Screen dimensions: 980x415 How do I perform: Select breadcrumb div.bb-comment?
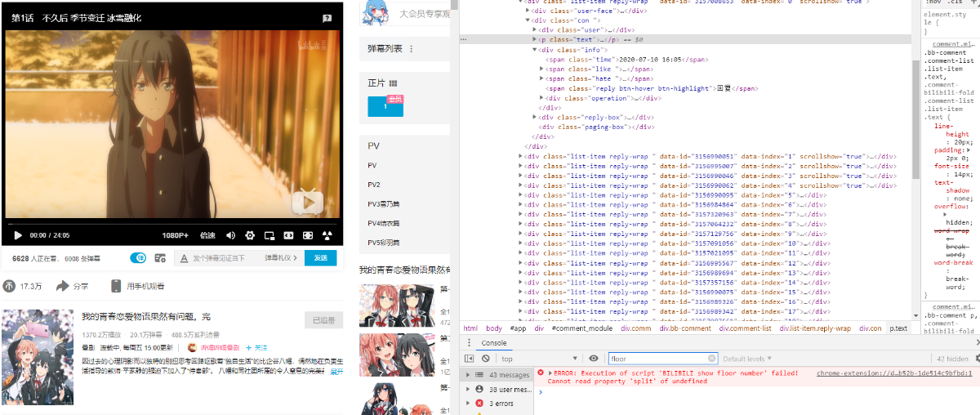click(685, 328)
